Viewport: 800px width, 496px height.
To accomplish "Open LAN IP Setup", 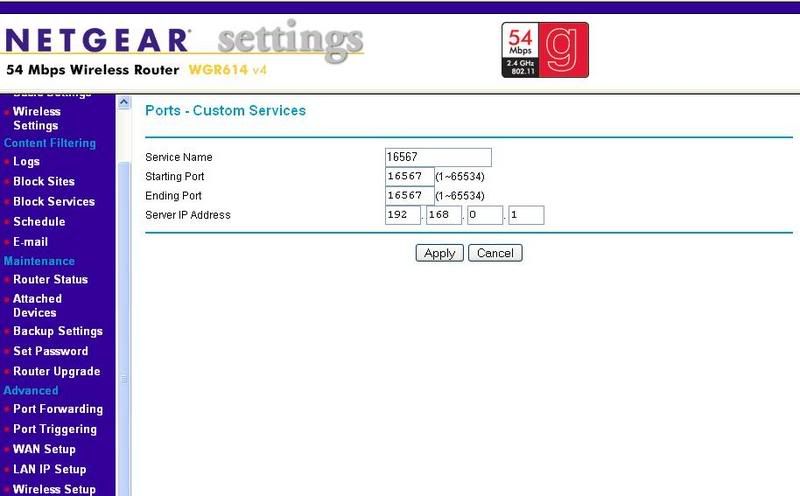I will click(x=49, y=469).
